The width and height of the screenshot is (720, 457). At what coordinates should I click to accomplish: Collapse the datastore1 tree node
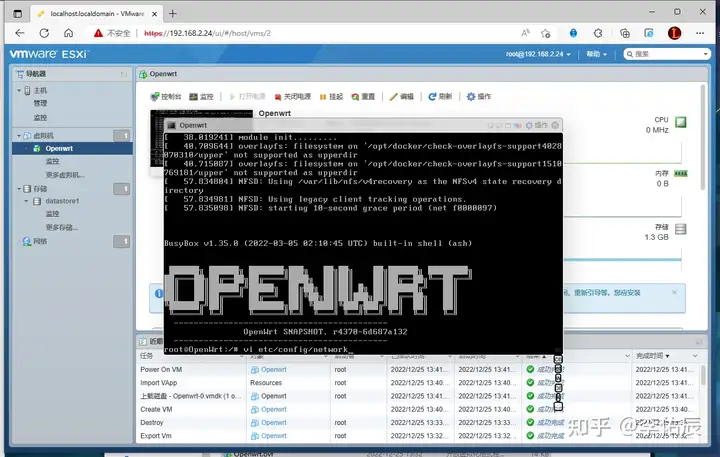click(x=26, y=201)
